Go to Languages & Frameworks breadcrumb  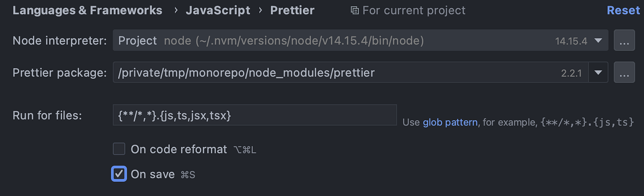point(87,10)
